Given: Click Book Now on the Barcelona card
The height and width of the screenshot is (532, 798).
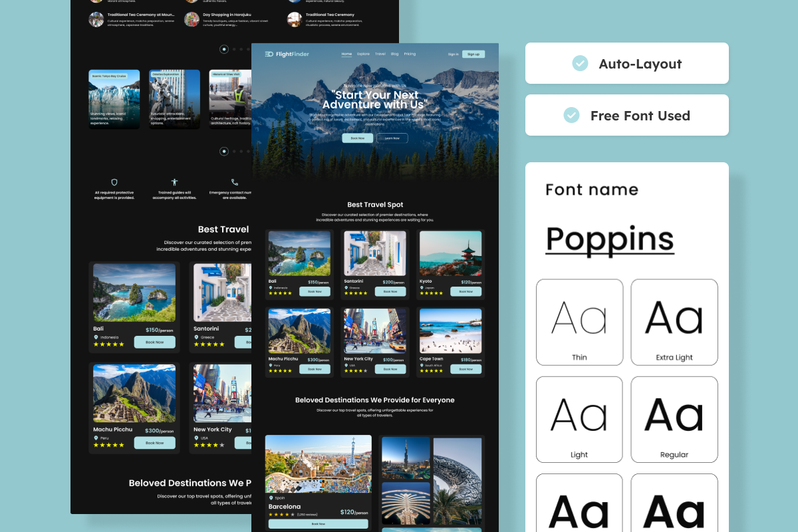Looking at the screenshot, I should (x=319, y=524).
